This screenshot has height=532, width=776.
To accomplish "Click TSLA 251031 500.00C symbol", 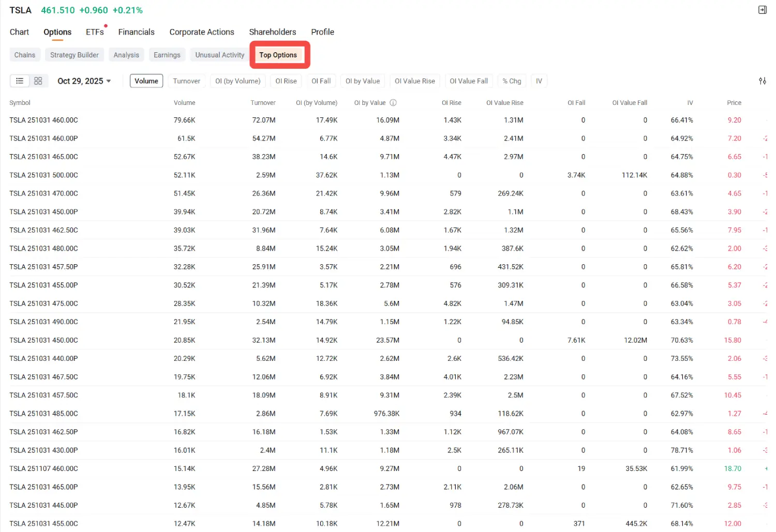I will pos(43,175).
